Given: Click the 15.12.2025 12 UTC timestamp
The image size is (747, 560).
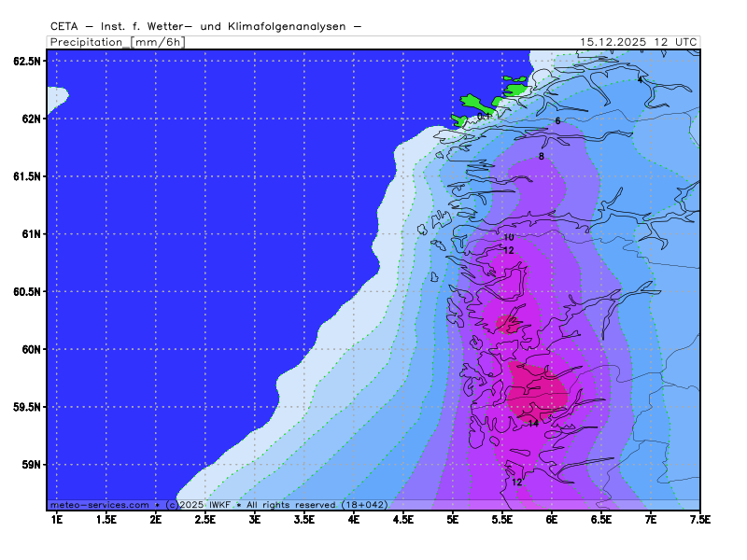Looking at the screenshot, I should coord(638,42).
